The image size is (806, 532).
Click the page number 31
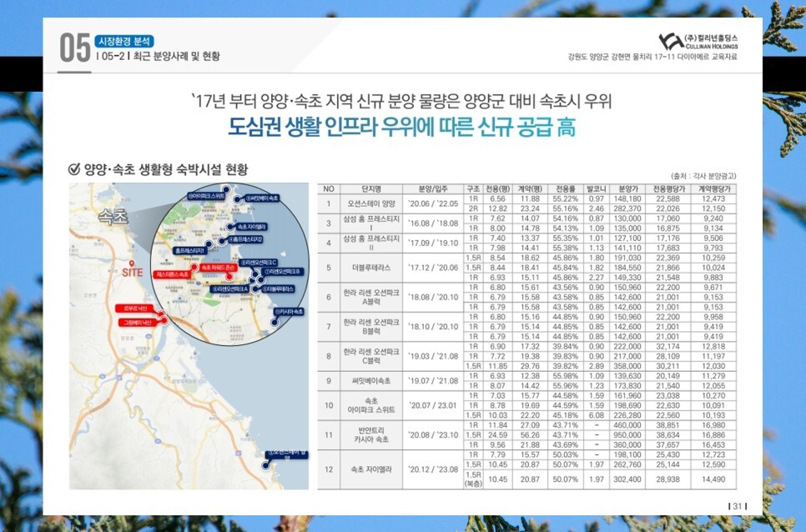coord(737,506)
